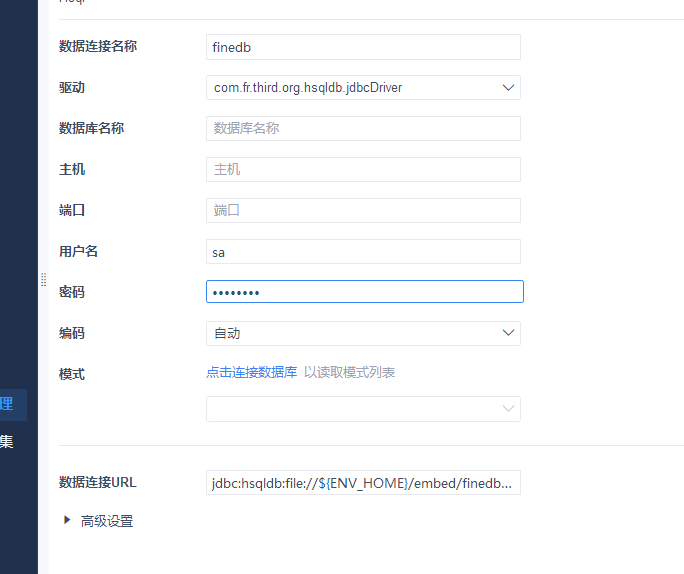Open the 驱动 driver dropdown
Image resolution: width=684 pixels, height=574 pixels.
click(363, 88)
